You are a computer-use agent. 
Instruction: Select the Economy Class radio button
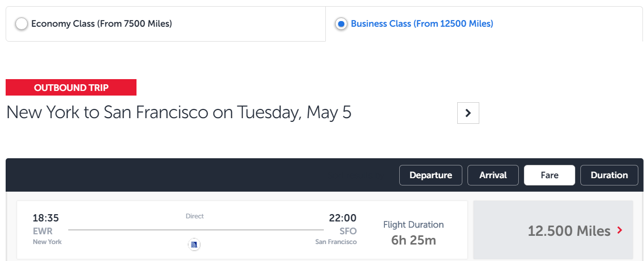click(x=22, y=24)
